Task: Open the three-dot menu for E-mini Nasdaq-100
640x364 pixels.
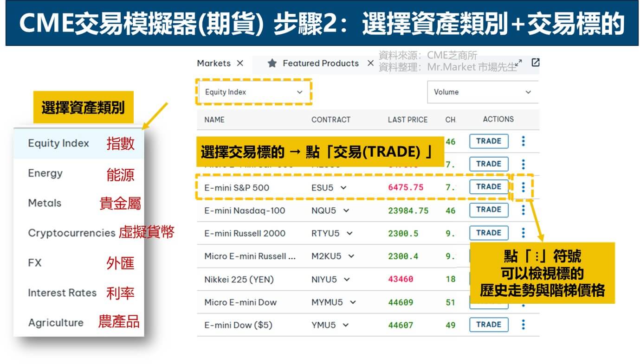Action: (x=523, y=210)
